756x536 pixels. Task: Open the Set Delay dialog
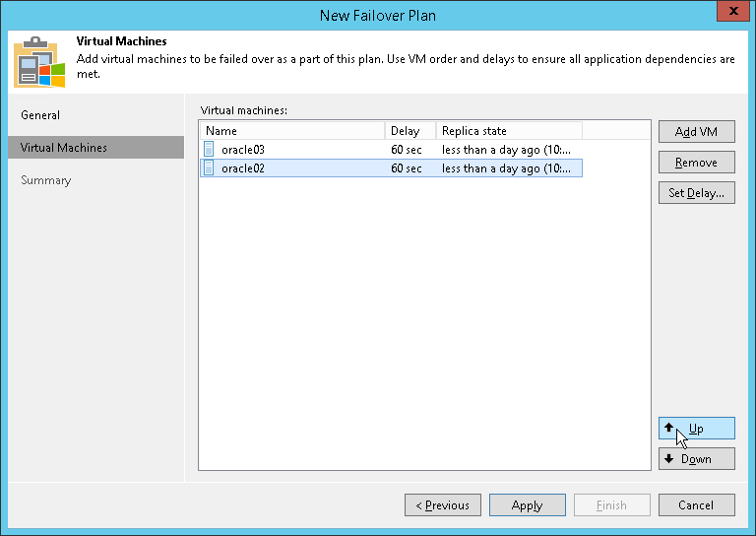(x=696, y=193)
